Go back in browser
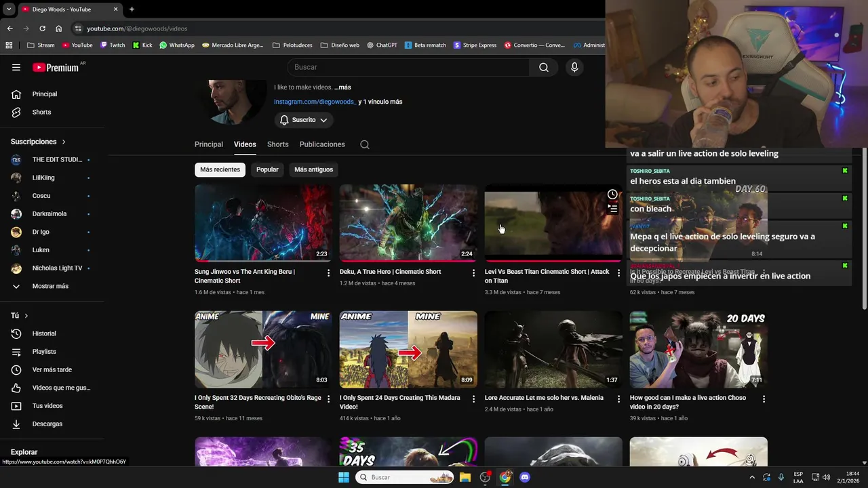 9,28
